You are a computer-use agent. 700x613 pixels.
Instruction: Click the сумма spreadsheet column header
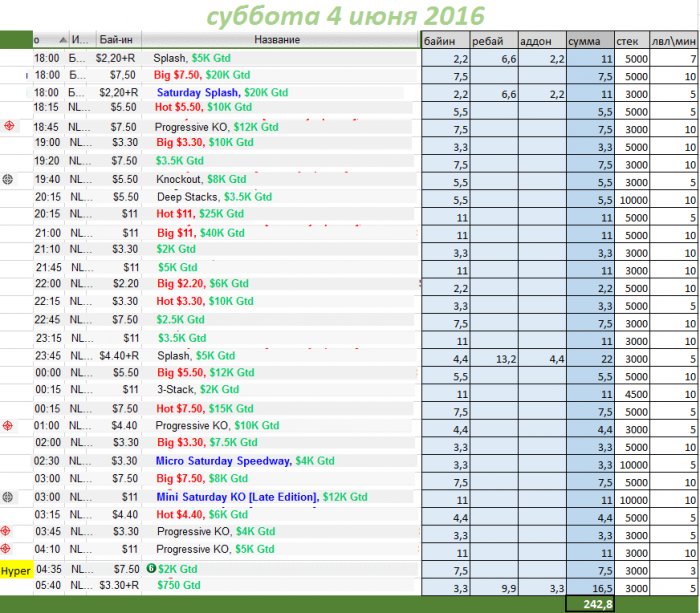coord(590,41)
